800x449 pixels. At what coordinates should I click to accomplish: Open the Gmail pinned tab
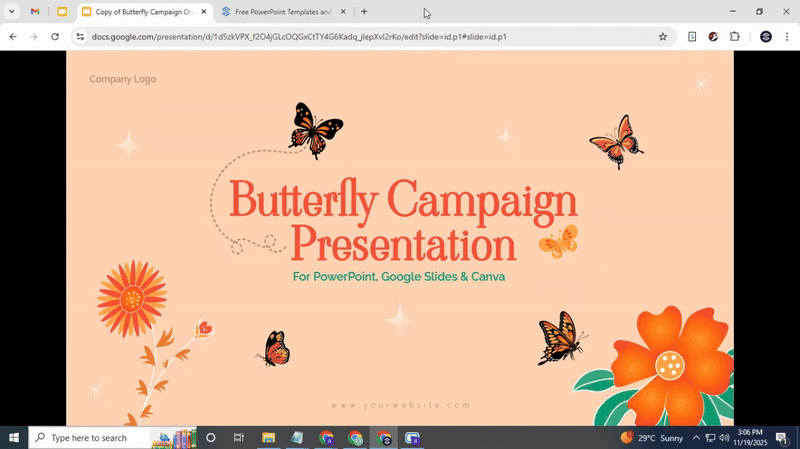[x=35, y=12]
